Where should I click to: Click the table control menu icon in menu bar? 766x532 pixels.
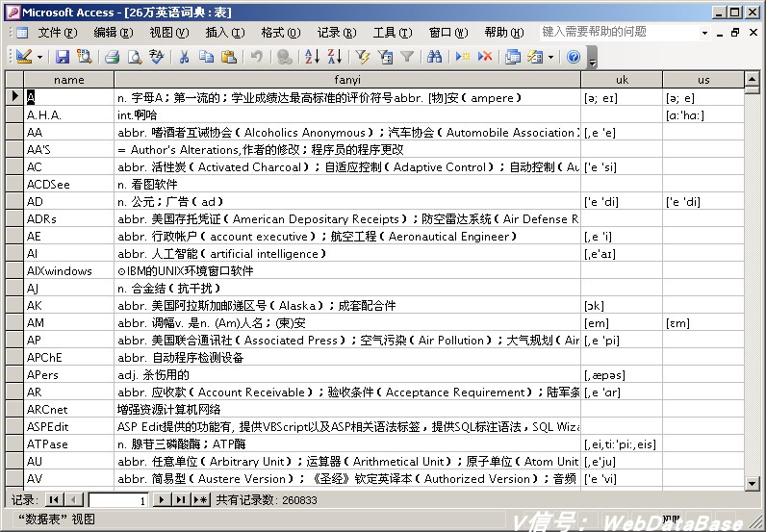pyautogui.click(x=21, y=33)
